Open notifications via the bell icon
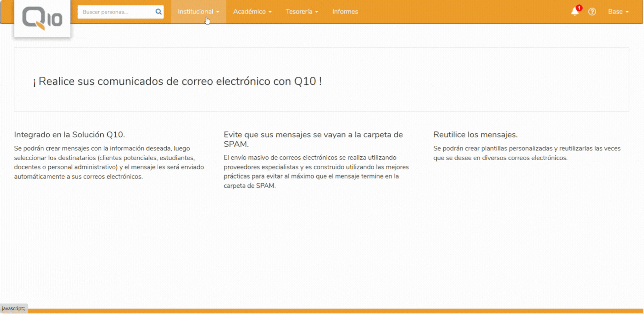 [575, 12]
